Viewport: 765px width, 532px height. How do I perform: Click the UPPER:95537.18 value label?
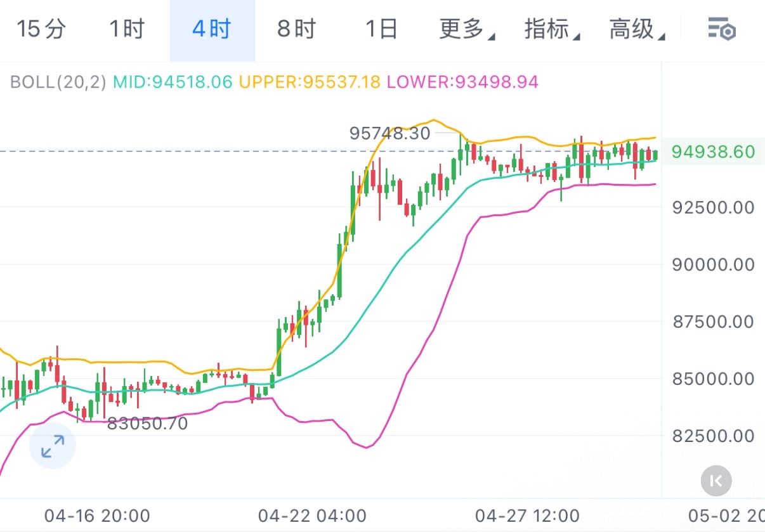point(310,82)
